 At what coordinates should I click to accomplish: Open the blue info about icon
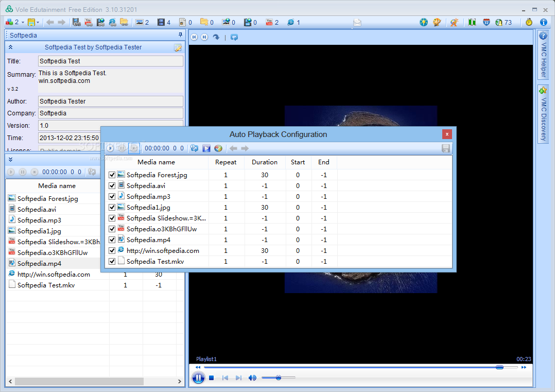tap(543, 22)
